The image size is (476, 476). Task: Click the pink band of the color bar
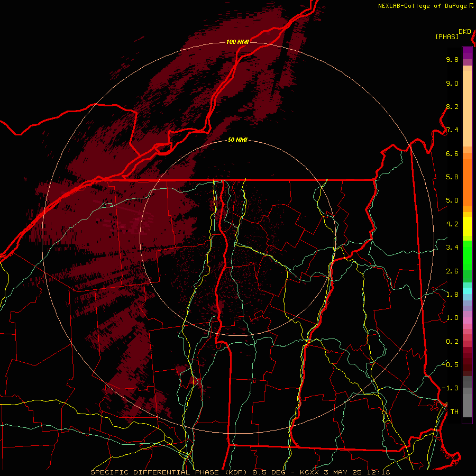(x=467, y=321)
